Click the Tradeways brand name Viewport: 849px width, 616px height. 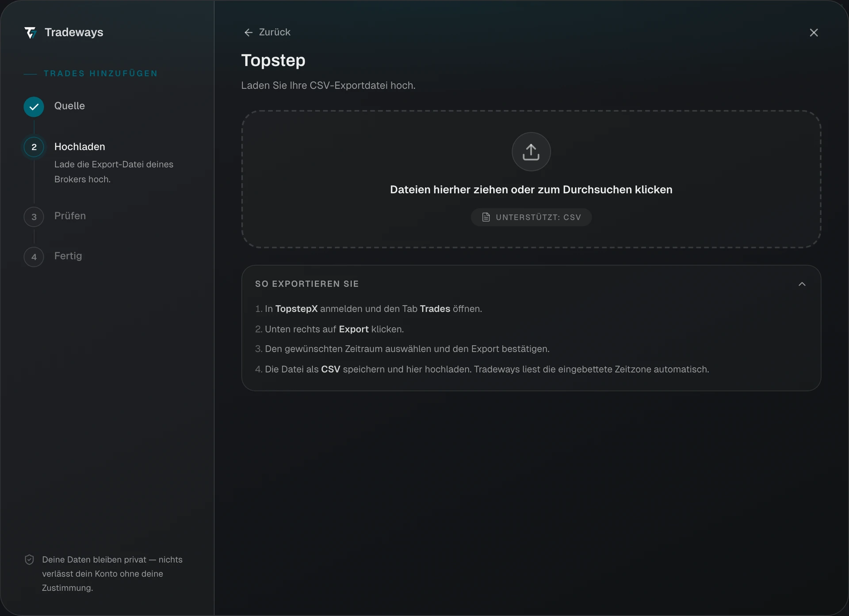74,32
